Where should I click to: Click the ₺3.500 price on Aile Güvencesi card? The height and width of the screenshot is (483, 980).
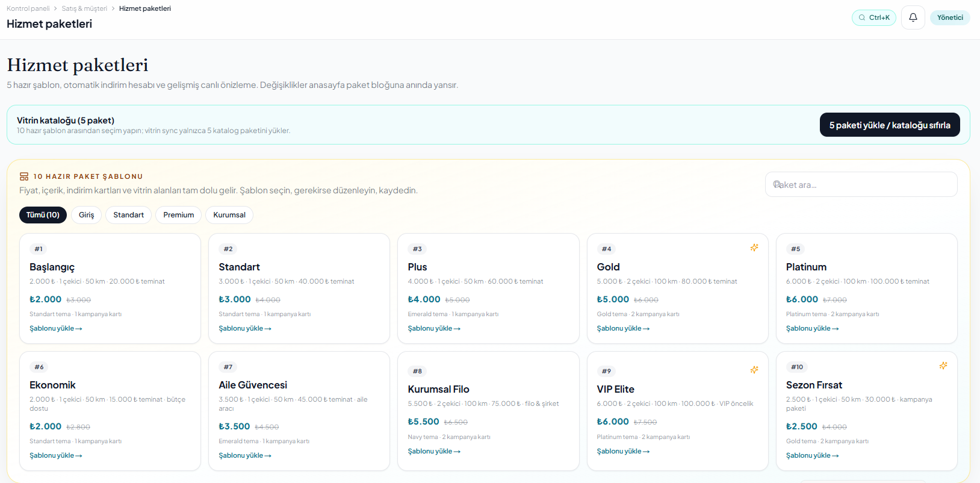(234, 426)
